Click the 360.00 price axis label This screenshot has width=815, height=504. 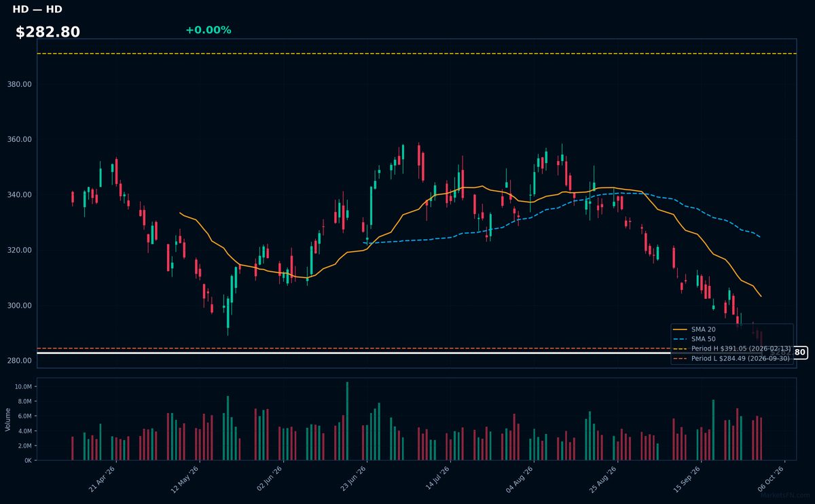coord(20,139)
